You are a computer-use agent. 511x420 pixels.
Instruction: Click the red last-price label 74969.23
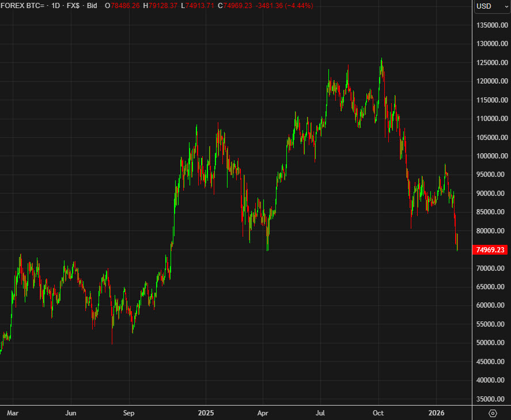click(x=489, y=249)
